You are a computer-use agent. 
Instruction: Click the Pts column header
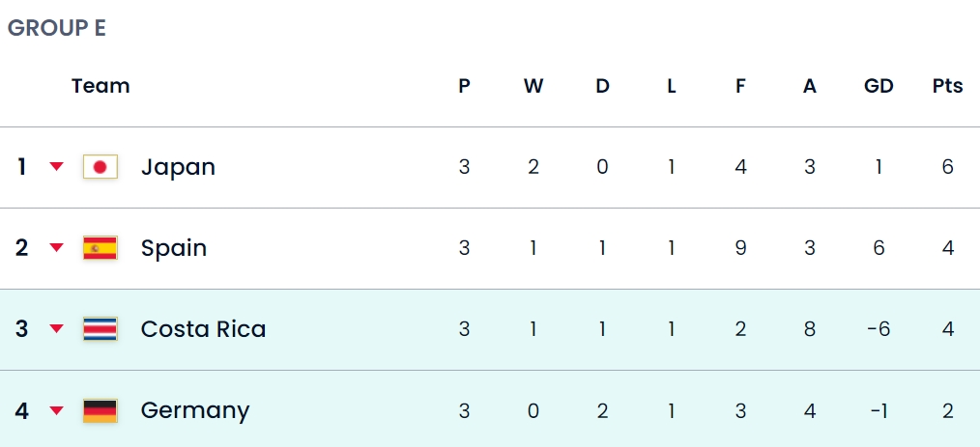pyautogui.click(x=947, y=86)
